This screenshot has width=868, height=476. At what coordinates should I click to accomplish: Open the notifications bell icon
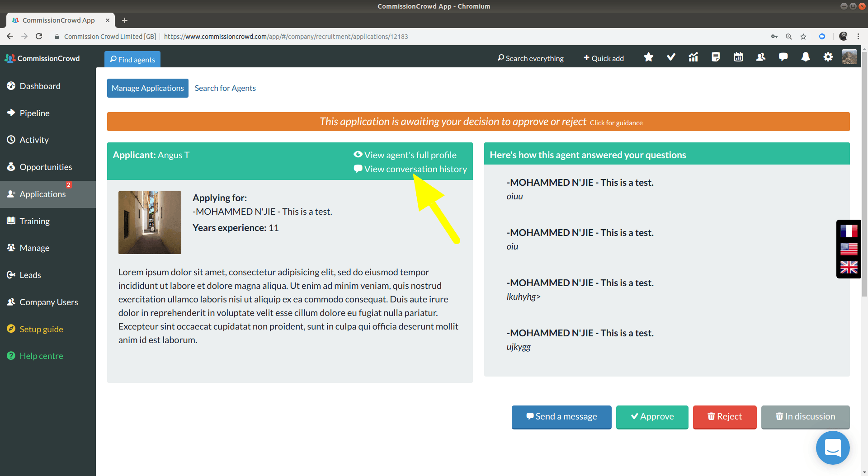pyautogui.click(x=805, y=57)
